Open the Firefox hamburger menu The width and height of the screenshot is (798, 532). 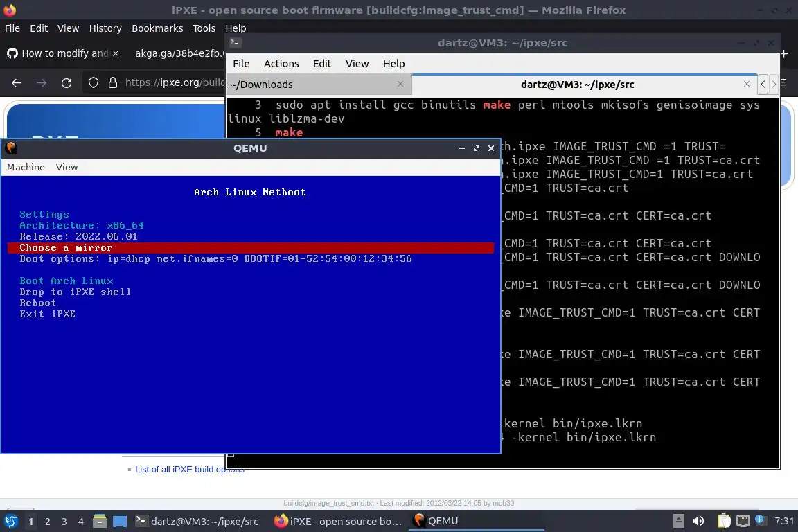pyautogui.click(x=784, y=83)
